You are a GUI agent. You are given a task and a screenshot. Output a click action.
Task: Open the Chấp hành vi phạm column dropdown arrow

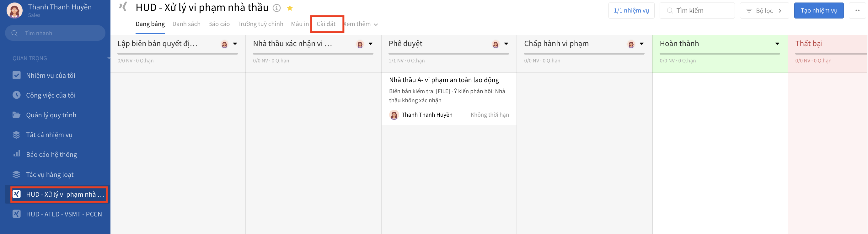click(641, 44)
